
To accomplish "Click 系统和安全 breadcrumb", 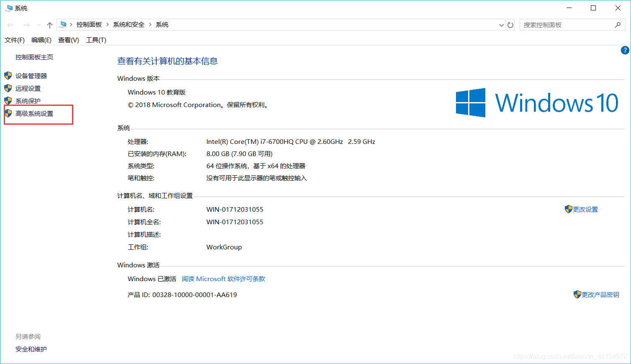I will click(x=129, y=25).
